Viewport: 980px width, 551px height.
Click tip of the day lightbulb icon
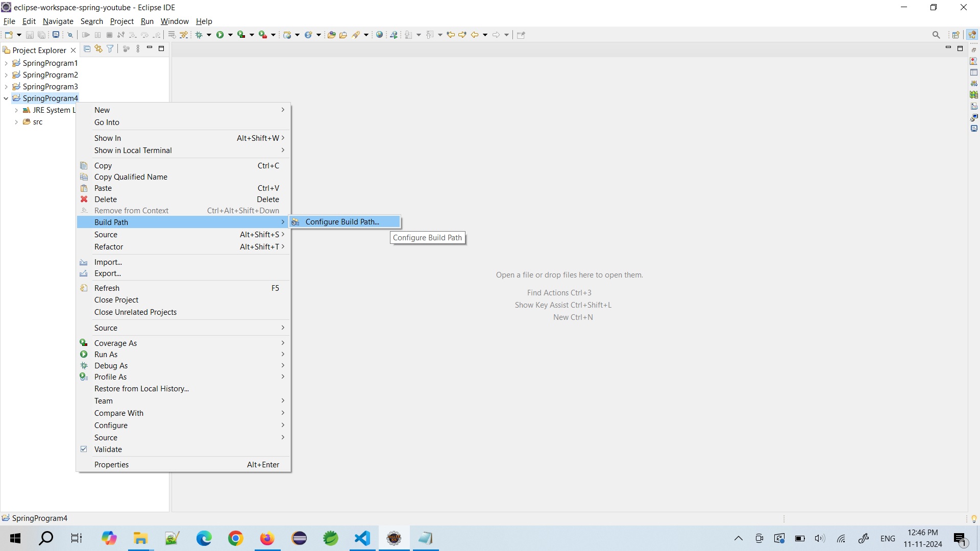coord(974,519)
